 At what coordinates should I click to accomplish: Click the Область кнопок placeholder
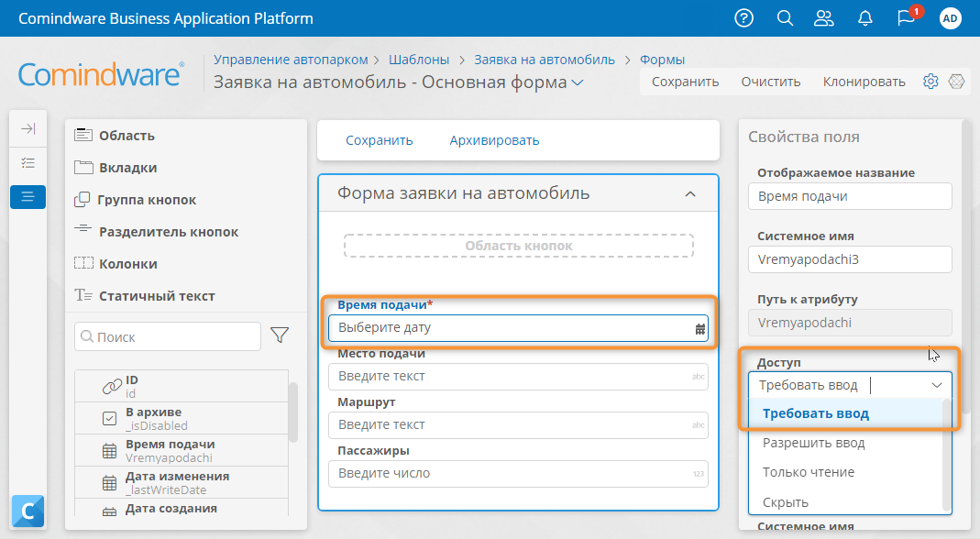(519, 246)
